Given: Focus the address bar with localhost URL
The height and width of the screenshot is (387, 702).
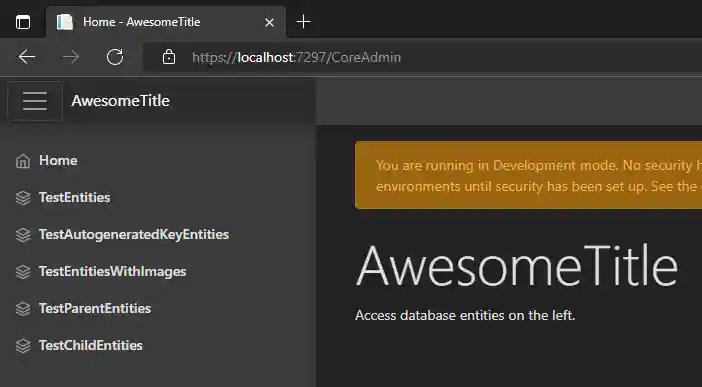Looking at the screenshot, I should tap(422, 57).
